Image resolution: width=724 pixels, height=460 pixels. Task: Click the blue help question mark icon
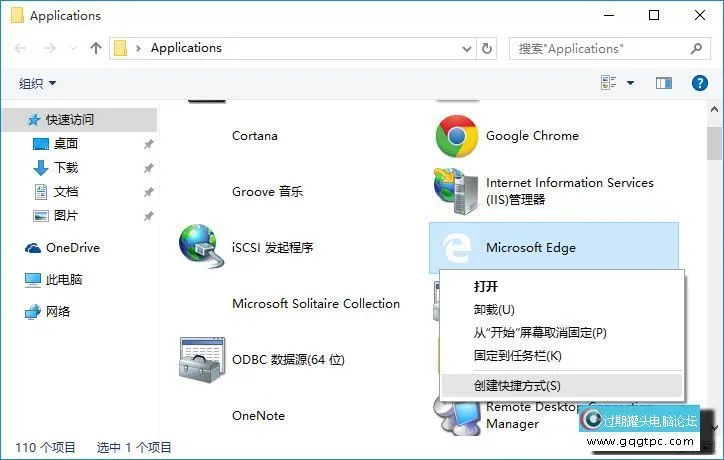[700, 83]
